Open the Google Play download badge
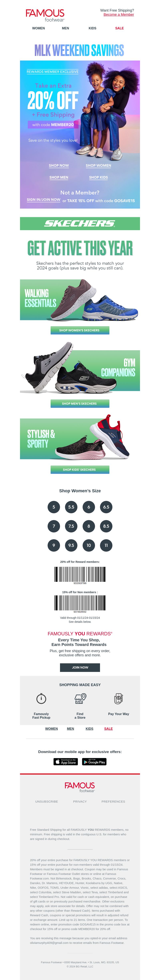 [x=94, y=762]
